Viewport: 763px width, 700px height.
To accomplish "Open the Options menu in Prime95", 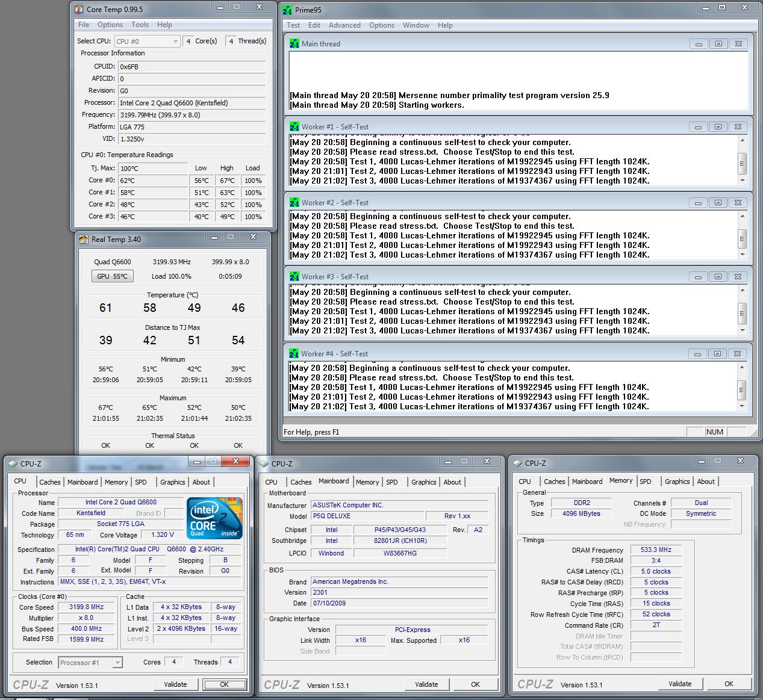I will (382, 25).
